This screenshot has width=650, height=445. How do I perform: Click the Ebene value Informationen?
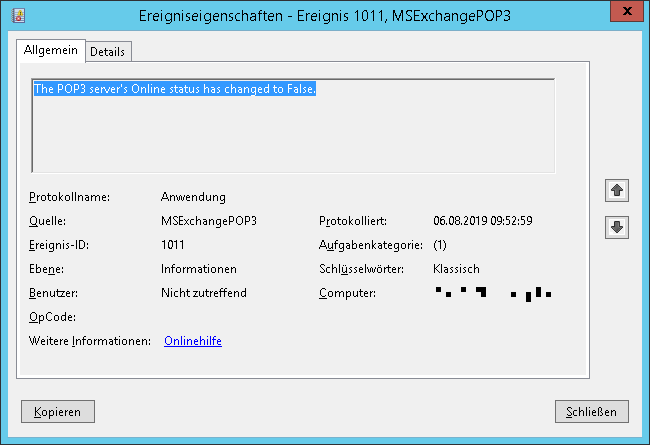click(198, 269)
